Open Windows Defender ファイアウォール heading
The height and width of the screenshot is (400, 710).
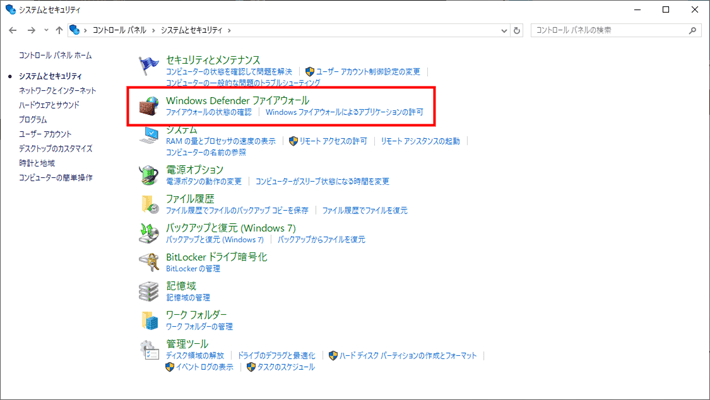coord(237,100)
